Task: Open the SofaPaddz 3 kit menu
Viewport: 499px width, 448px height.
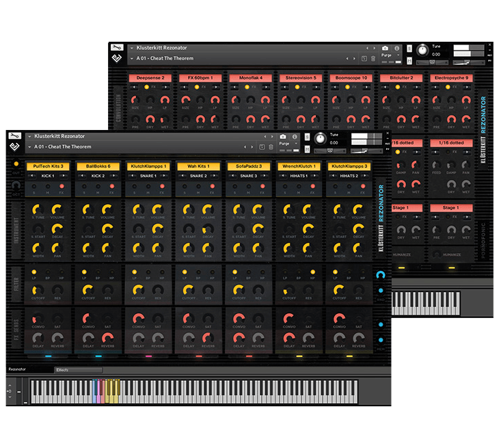Action: 249,166
